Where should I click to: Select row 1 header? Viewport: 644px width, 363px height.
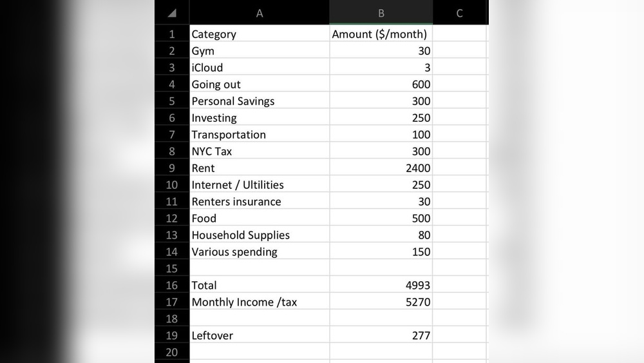[172, 34]
